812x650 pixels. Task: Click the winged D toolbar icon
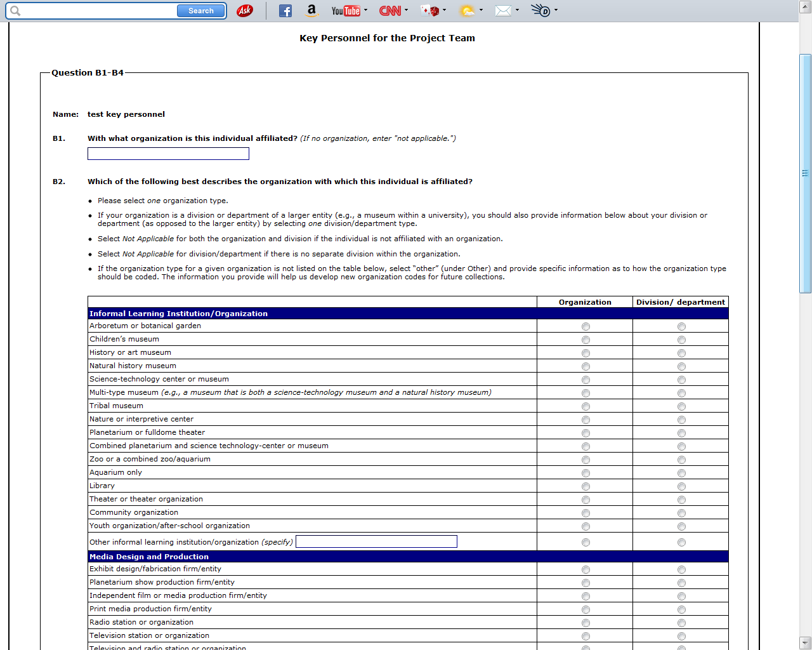(x=540, y=11)
